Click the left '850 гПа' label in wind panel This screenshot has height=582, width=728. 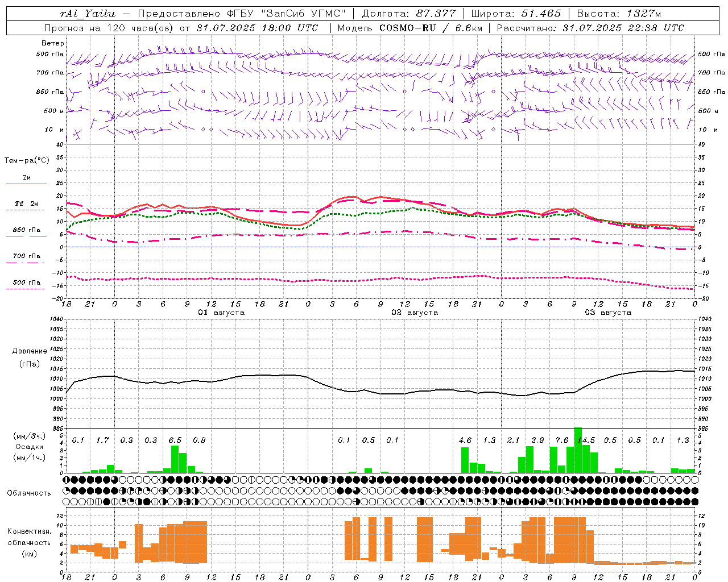tap(50, 92)
